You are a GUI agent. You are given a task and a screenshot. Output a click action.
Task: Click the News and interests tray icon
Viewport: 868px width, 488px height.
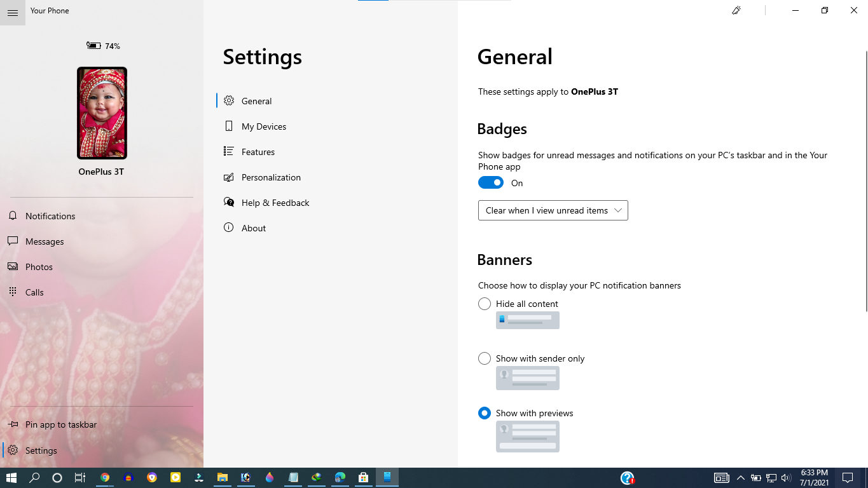coord(721,478)
